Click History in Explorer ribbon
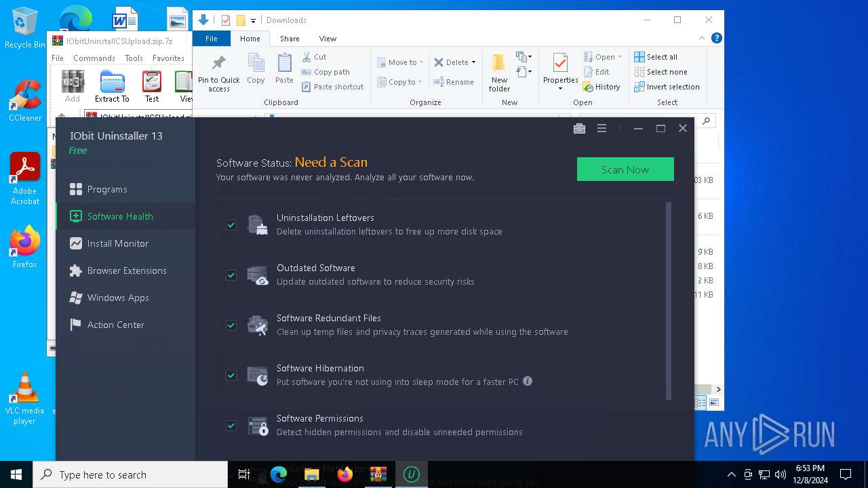The width and height of the screenshot is (868, 488). [601, 87]
